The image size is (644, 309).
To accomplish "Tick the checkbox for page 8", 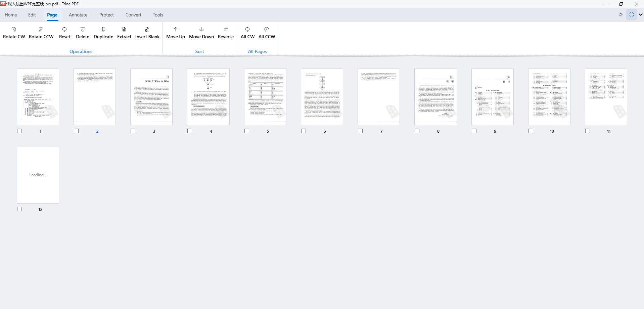I will [x=417, y=131].
